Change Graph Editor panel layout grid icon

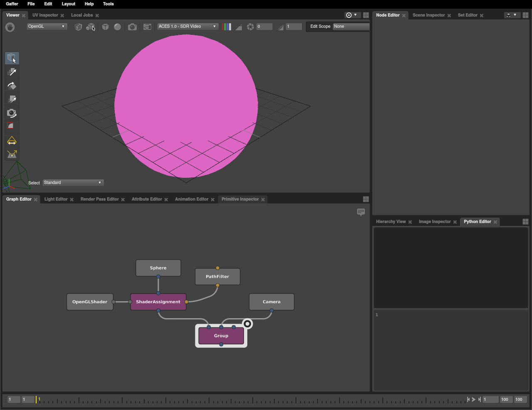coord(366,199)
